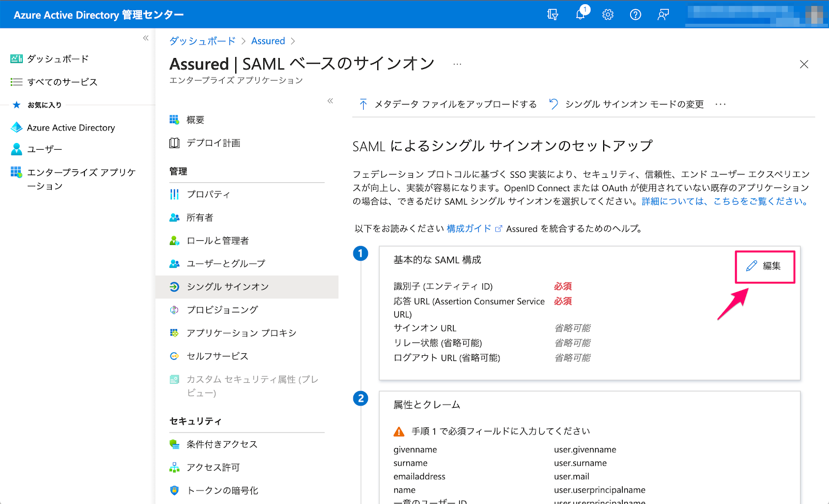Image resolution: width=829 pixels, height=504 pixels.
Task: Open すべてのサービス in the left sidebar
Action: [x=54, y=82]
